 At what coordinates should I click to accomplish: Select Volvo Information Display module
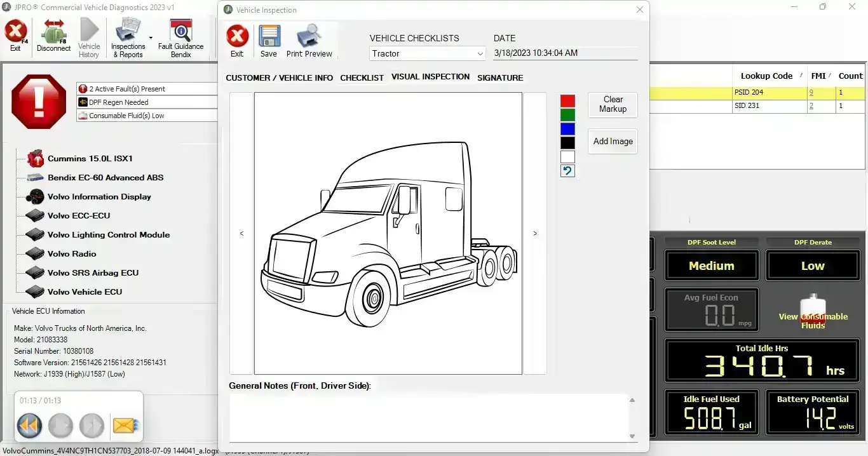click(x=99, y=197)
